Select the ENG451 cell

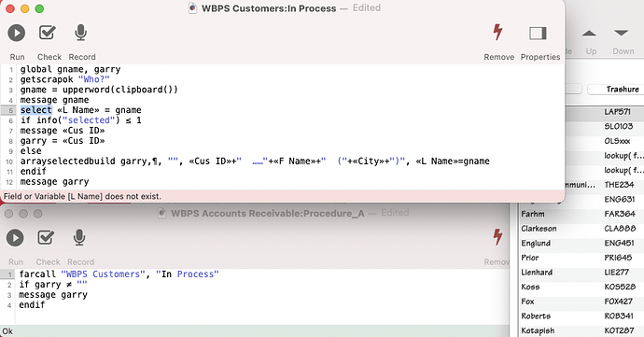(620, 244)
